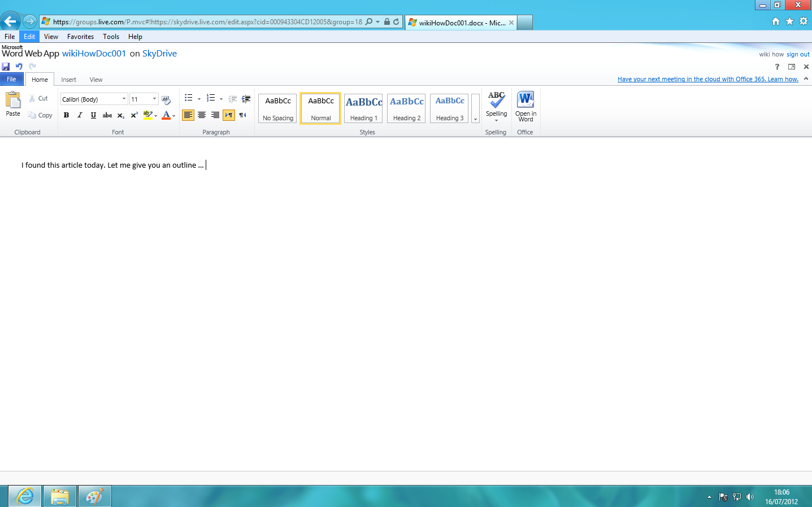Open Internet Explorer home page icon
Image resolution: width=812 pixels, height=507 pixels.
(x=776, y=21)
